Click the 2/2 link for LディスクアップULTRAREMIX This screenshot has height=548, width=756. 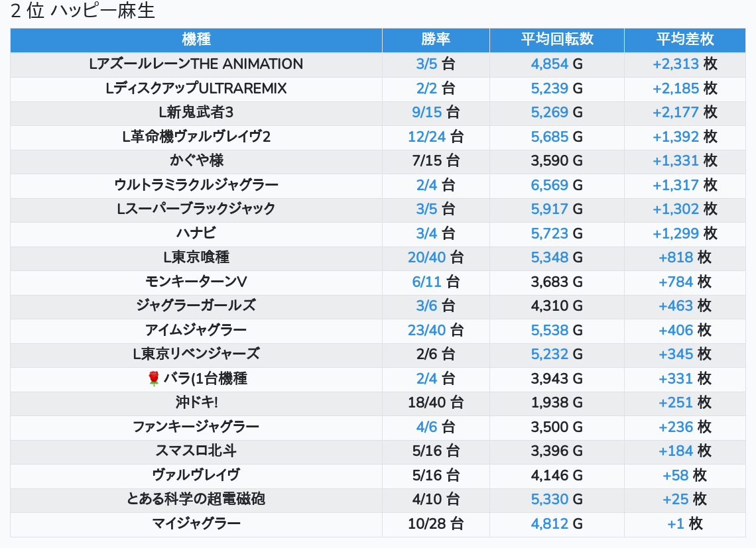click(x=427, y=88)
